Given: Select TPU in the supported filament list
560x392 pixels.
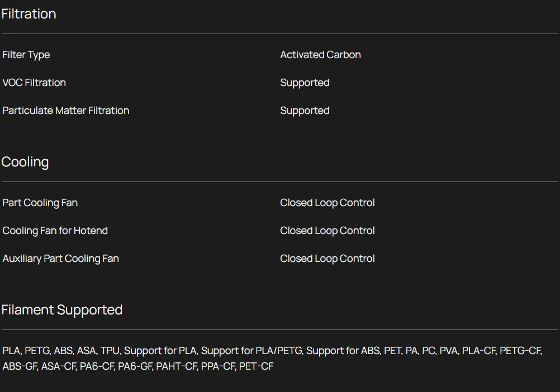Looking at the screenshot, I should pyautogui.click(x=110, y=351).
